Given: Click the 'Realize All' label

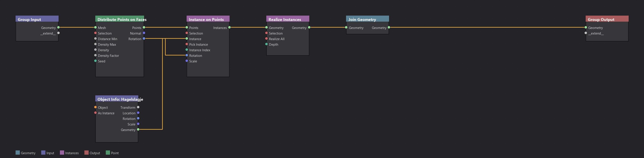Looking at the screenshot, I should 277,39.
